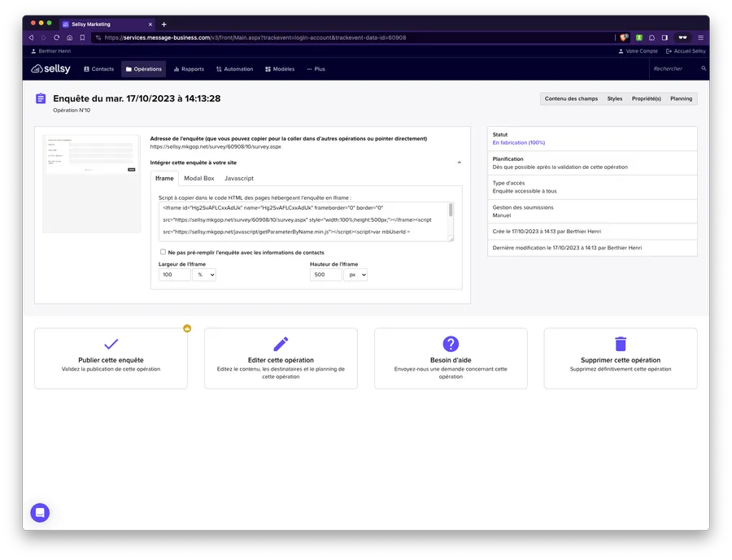
Task: Click the pencil edit icon
Action: point(281,344)
